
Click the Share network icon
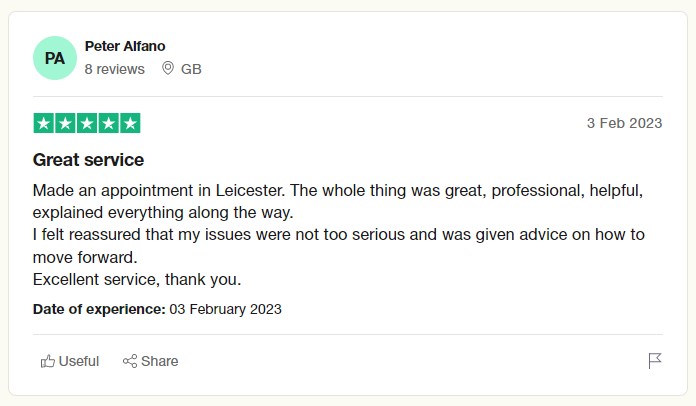tap(129, 361)
